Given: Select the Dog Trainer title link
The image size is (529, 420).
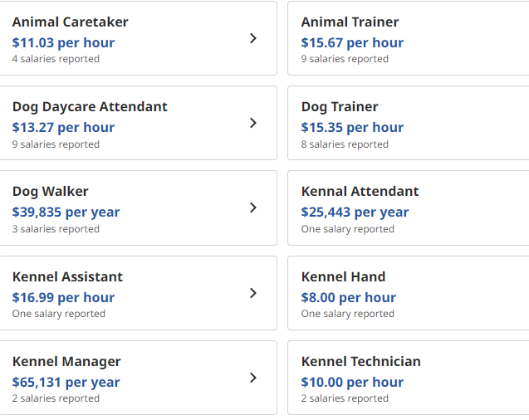Looking at the screenshot, I should pos(340,107).
